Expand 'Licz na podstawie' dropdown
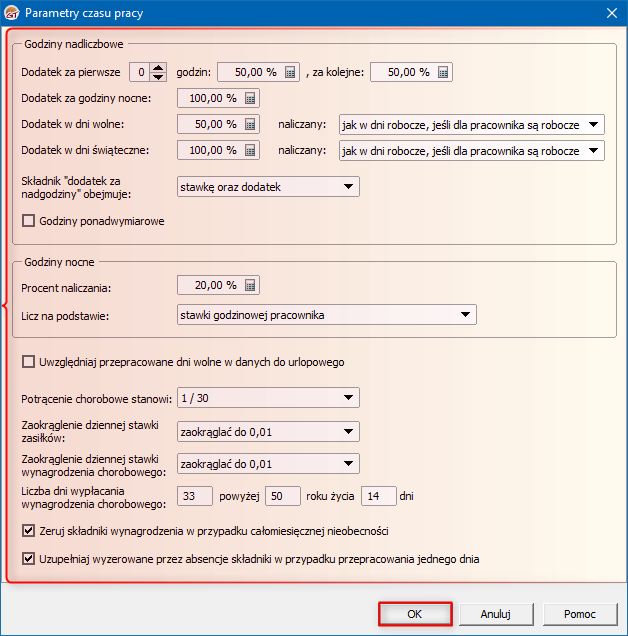This screenshot has width=628, height=636. click(x=465, y=316)
